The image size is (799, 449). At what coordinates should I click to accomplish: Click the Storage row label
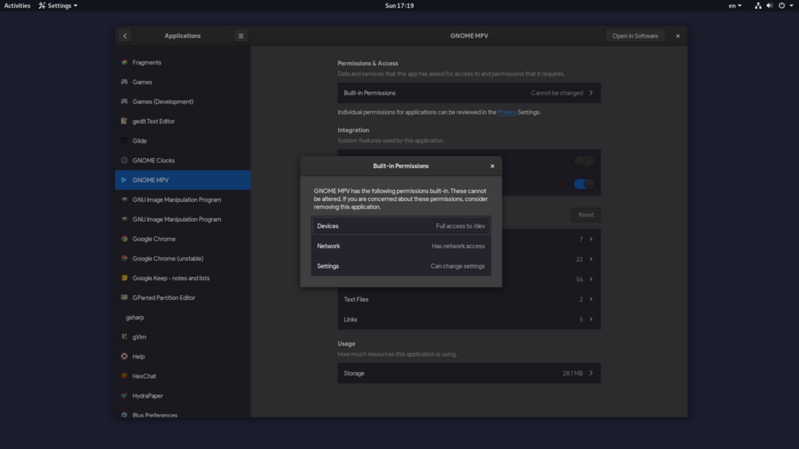click(354, 373)
